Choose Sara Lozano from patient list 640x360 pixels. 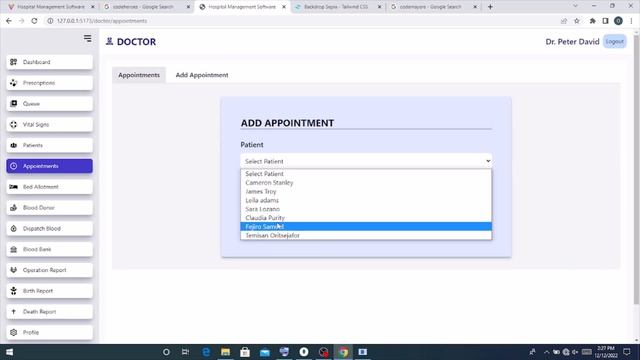(366, 209)
